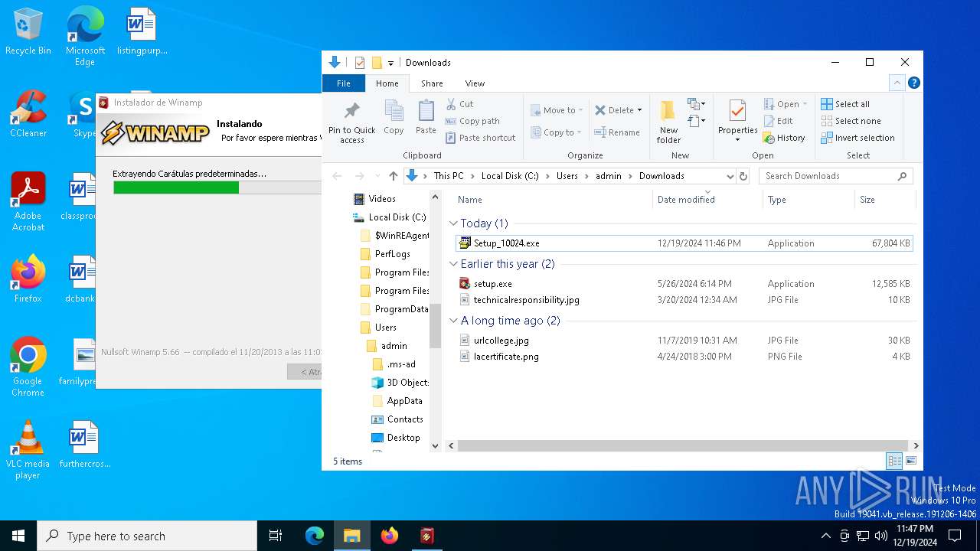Click Copy path in Clipboard group
980x551 pixels.
(x=472, y=121)
